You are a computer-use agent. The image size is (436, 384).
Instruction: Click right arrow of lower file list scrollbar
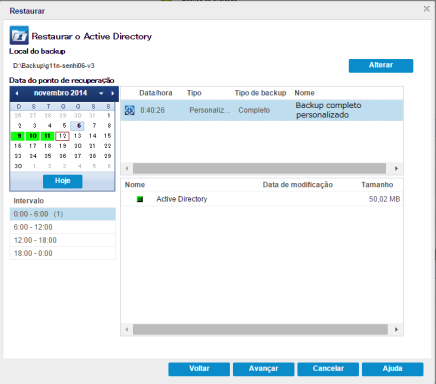pos(396,330)
